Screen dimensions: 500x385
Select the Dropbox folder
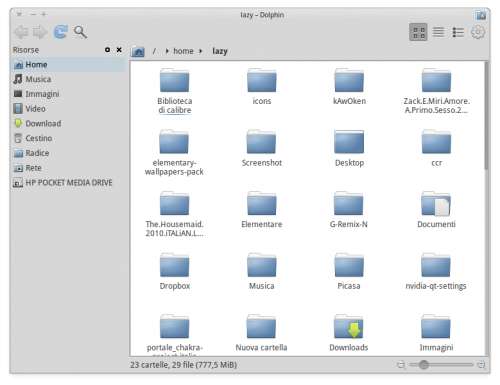[x=175, y=271]
